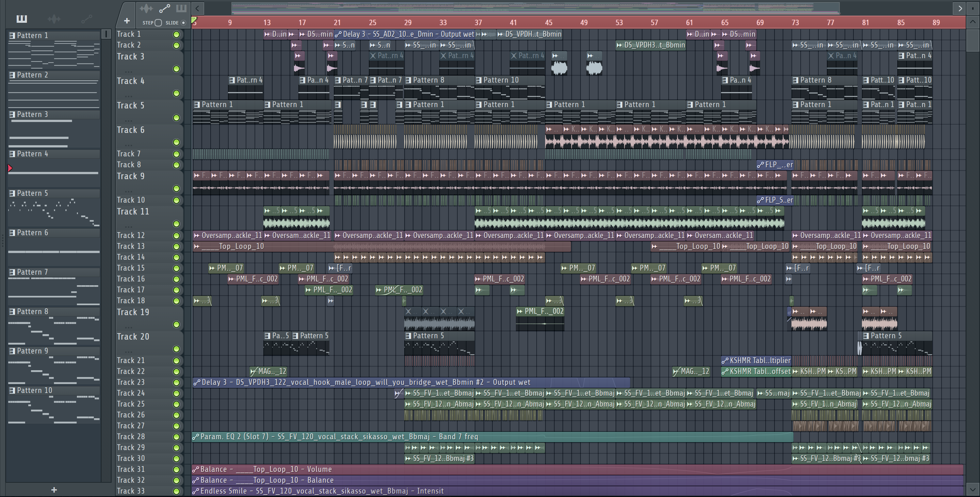
Task: Click the Track 31 header label
Action: (x=130, y=470)
